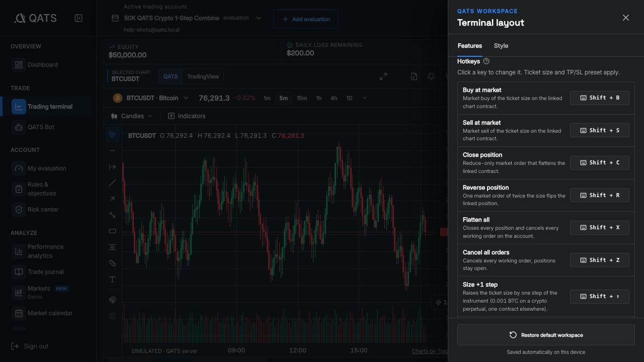Click the chart fullscreen expand icon
644x362 pixels.
tap(383, 76)
